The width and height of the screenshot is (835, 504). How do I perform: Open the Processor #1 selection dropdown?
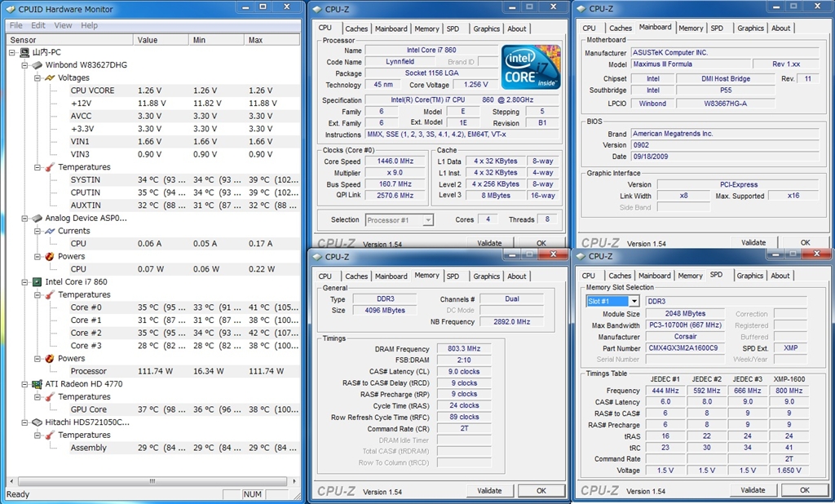[x=428, y=220]
